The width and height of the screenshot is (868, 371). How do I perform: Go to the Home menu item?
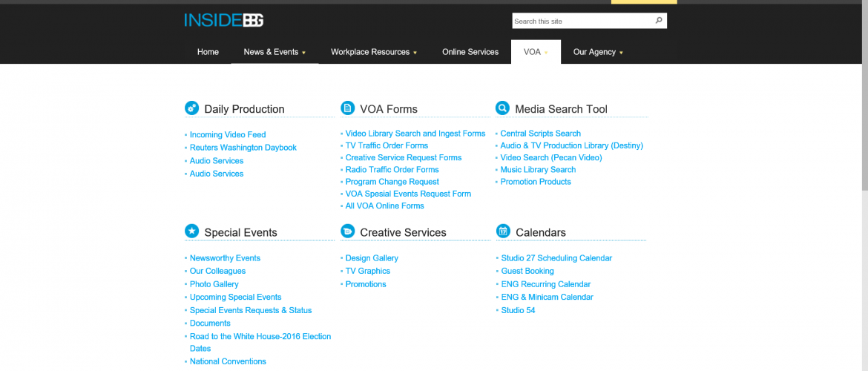pos(208,51)
